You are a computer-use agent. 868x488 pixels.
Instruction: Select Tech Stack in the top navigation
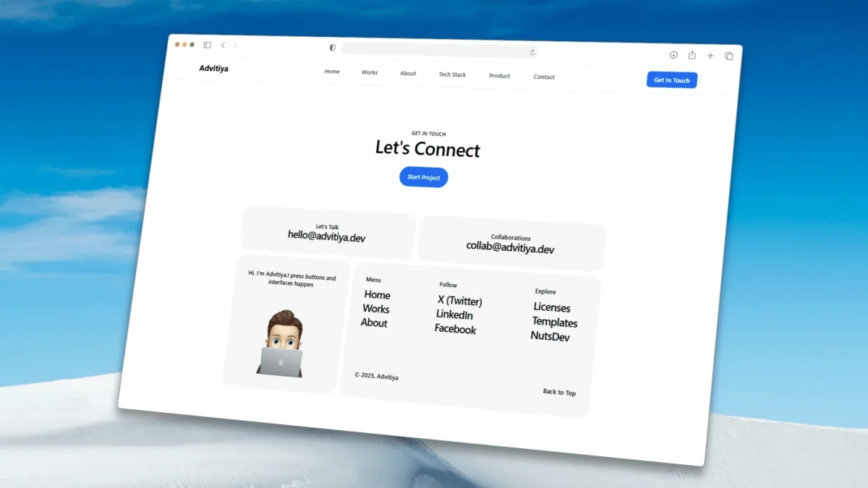(x=452, y=74)
